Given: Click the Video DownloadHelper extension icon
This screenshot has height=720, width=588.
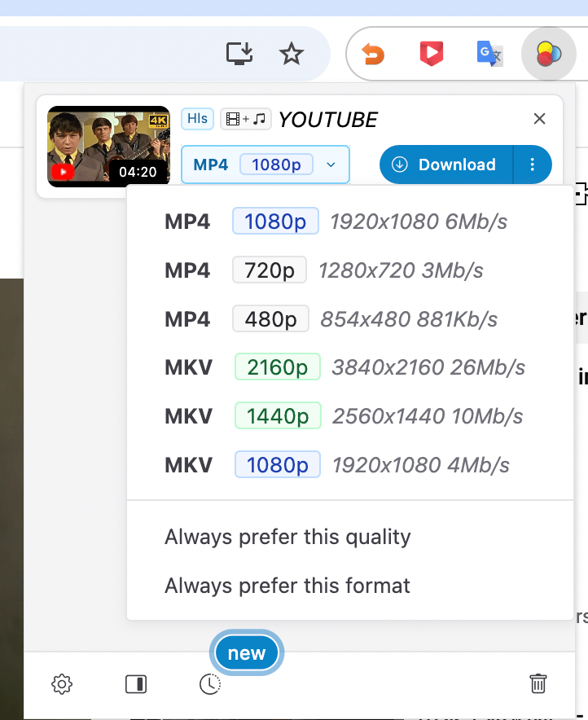Looking at the screenshot, I should 549,55.
